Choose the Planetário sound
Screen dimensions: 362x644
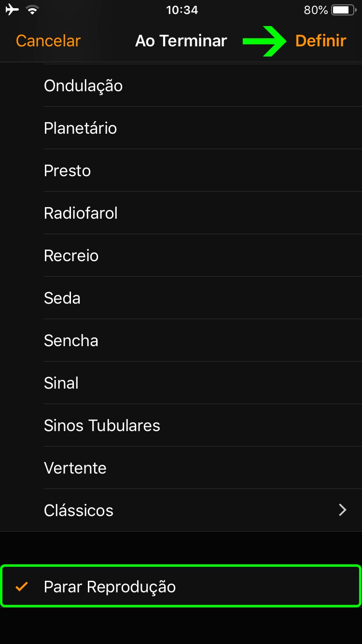(x=80, y=128)
